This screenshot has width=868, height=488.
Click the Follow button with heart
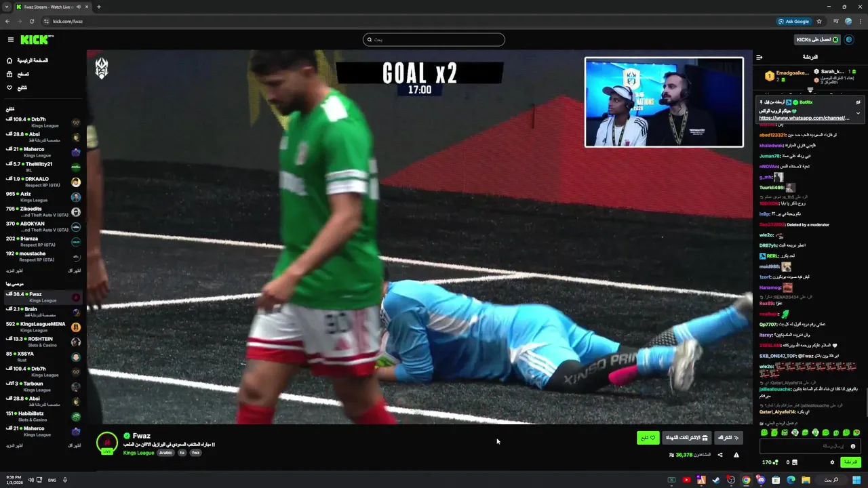click(648, 438)
